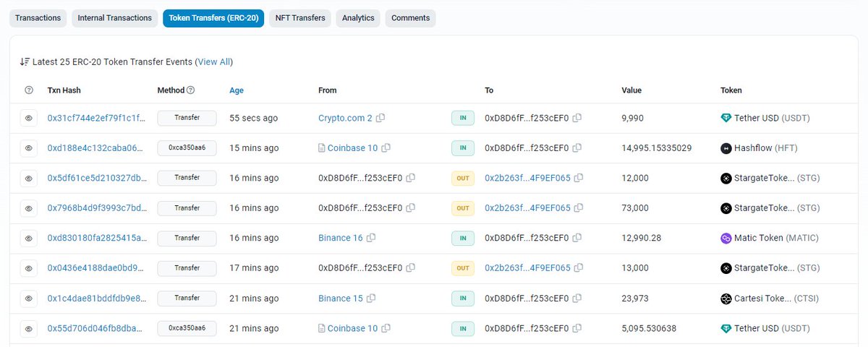View details for transaction 0x5df61ce5d210327db
Screen dimensions: 868x347
(x=29, y=178)
